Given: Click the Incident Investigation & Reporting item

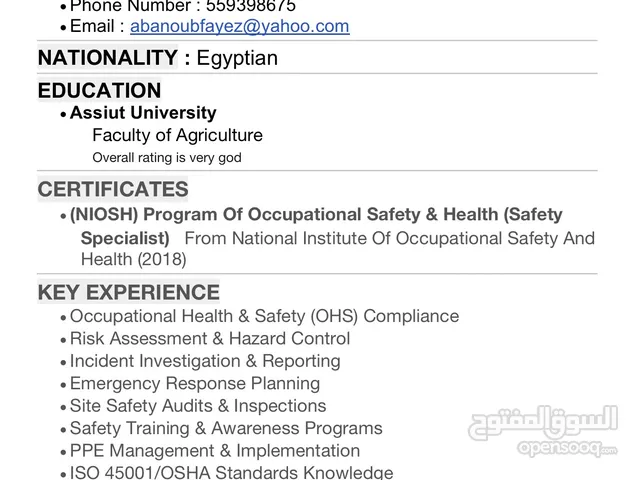Looking at the screenshot, I should coord(205,361).
